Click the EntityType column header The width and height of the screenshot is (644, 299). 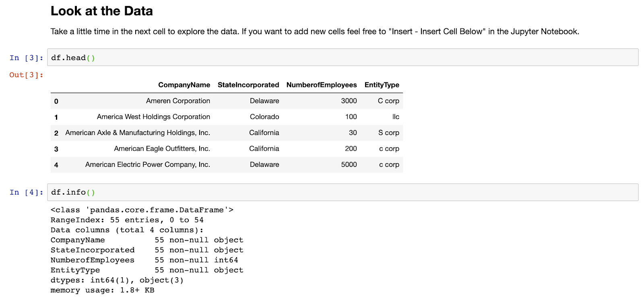(382, 85)
